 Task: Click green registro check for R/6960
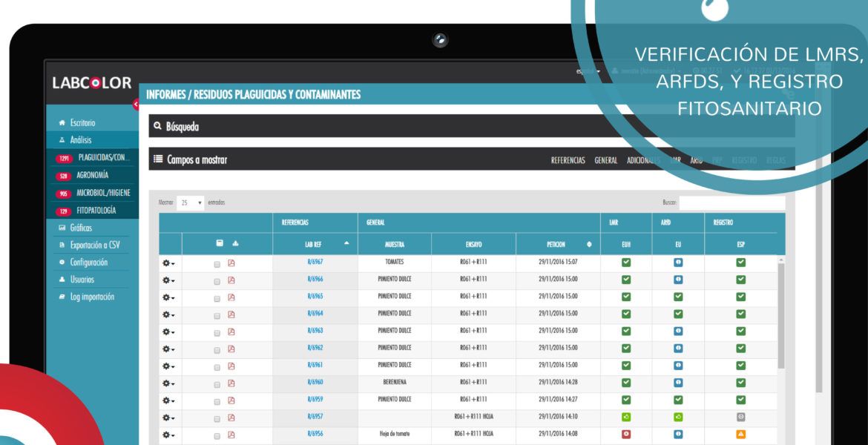click(x=740, y=383)
